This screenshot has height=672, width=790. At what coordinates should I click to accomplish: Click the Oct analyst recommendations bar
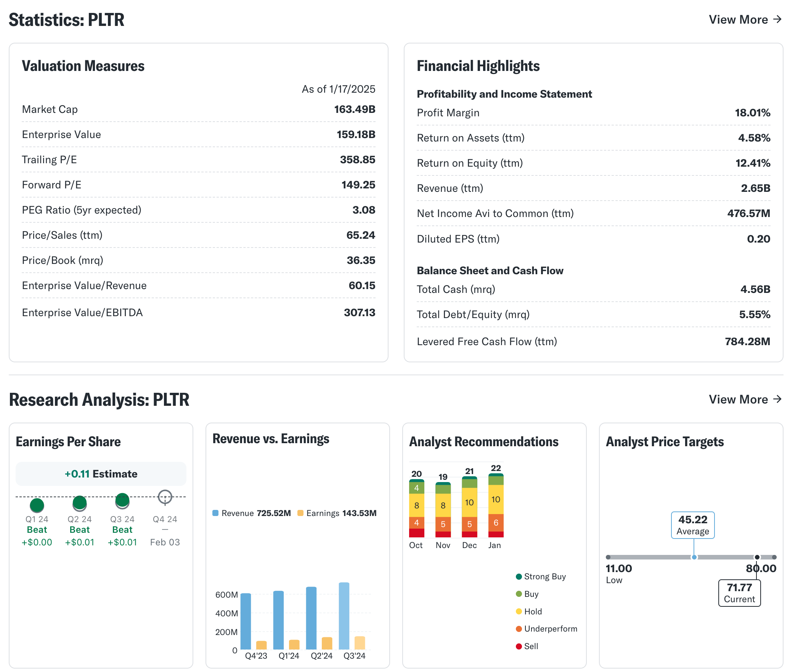(x=416, y=508)
